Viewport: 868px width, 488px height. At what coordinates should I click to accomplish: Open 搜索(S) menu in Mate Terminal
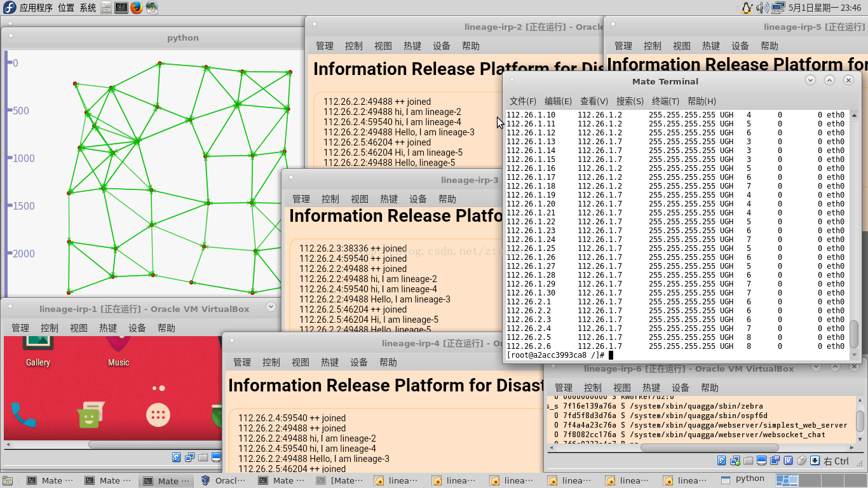pyautogui.click(x=630, y=101)
